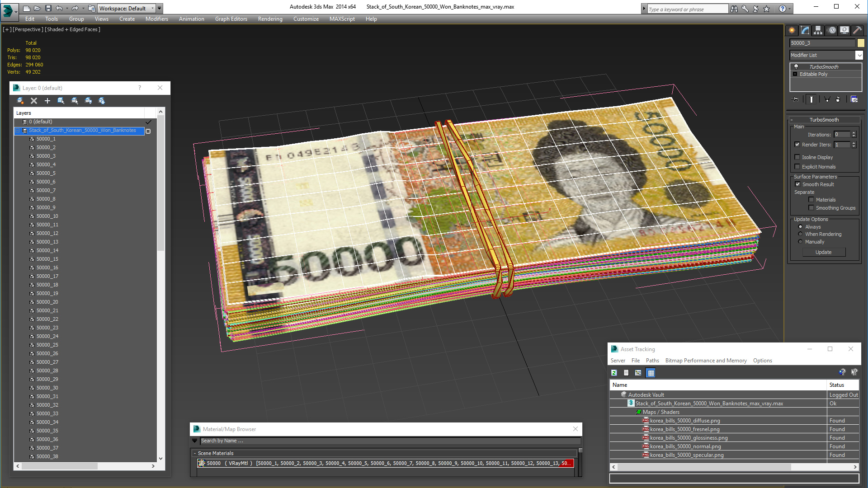The width and height of the screenshot is (868, 488).
Task: Toggle Show End Result icon
Action: pyautogui.click(x=811, y=99)
